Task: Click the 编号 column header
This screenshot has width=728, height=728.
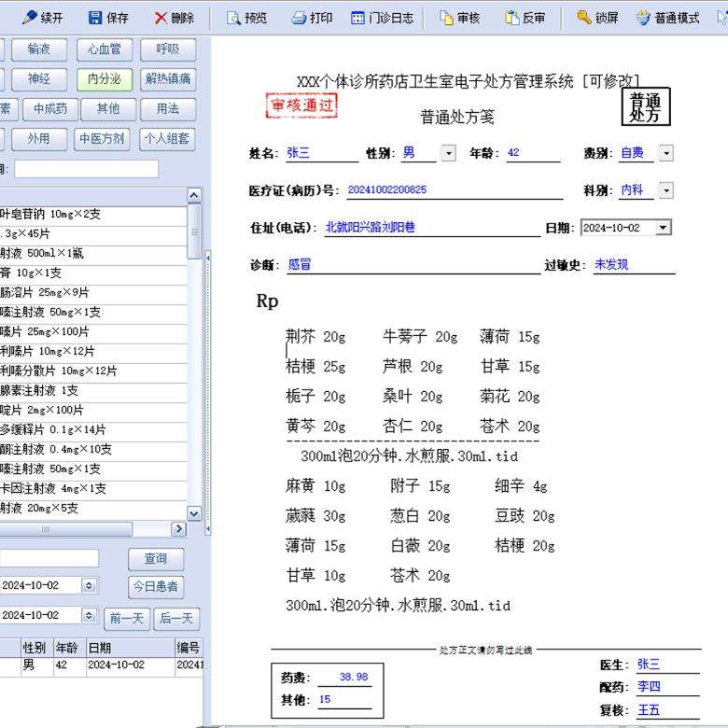Action: (189, 648)
